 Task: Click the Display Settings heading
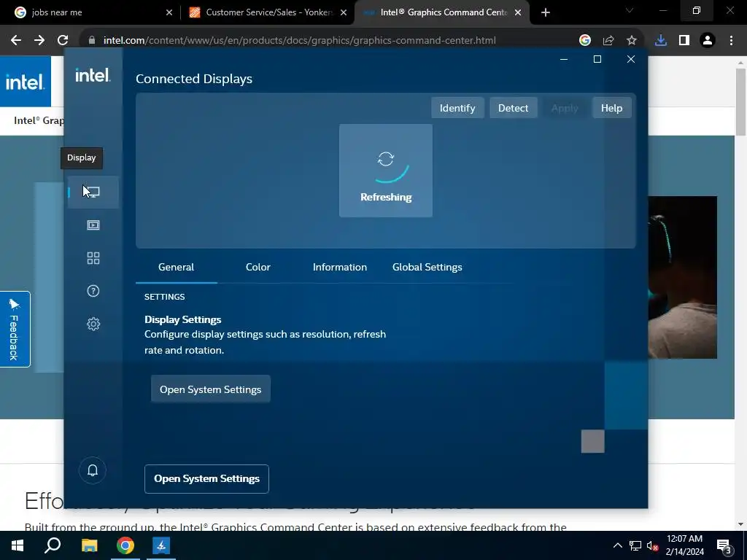click(x=183, y=319)
